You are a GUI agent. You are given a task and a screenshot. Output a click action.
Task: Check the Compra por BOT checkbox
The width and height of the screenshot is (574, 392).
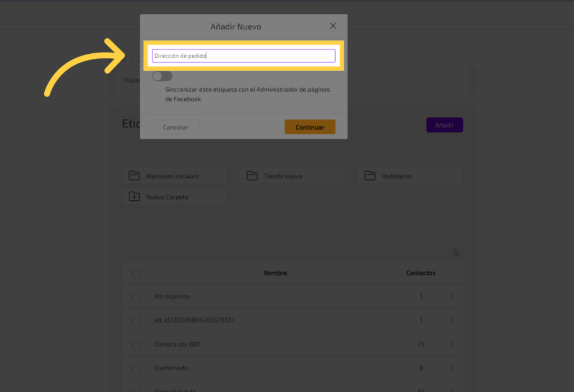pos(137,344)
